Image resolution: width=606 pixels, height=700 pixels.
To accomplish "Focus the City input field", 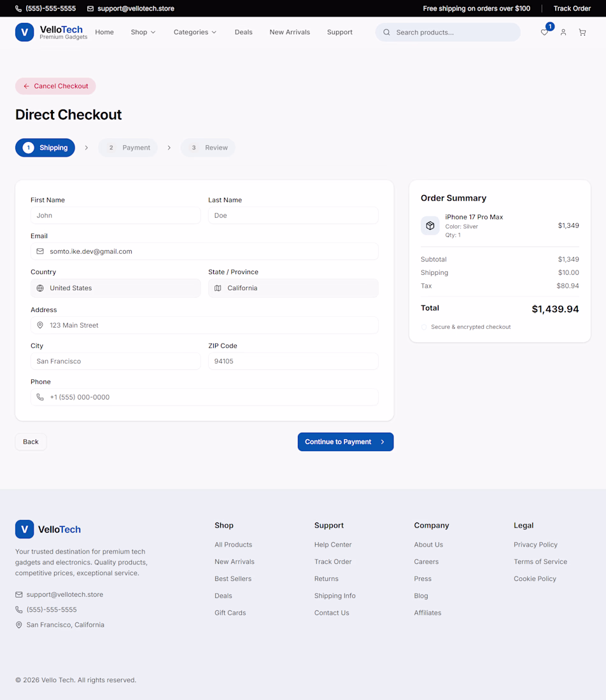I will coord(115,361).
